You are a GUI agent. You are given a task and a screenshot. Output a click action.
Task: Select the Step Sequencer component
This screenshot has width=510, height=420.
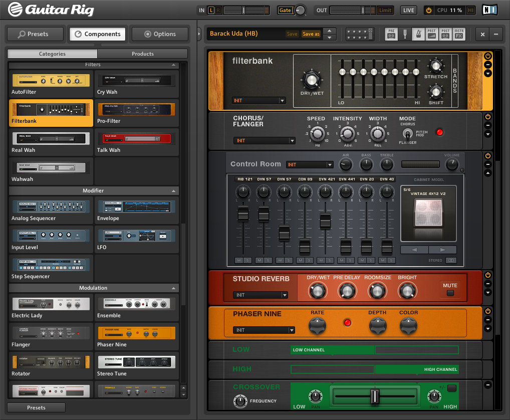(51, 269)
